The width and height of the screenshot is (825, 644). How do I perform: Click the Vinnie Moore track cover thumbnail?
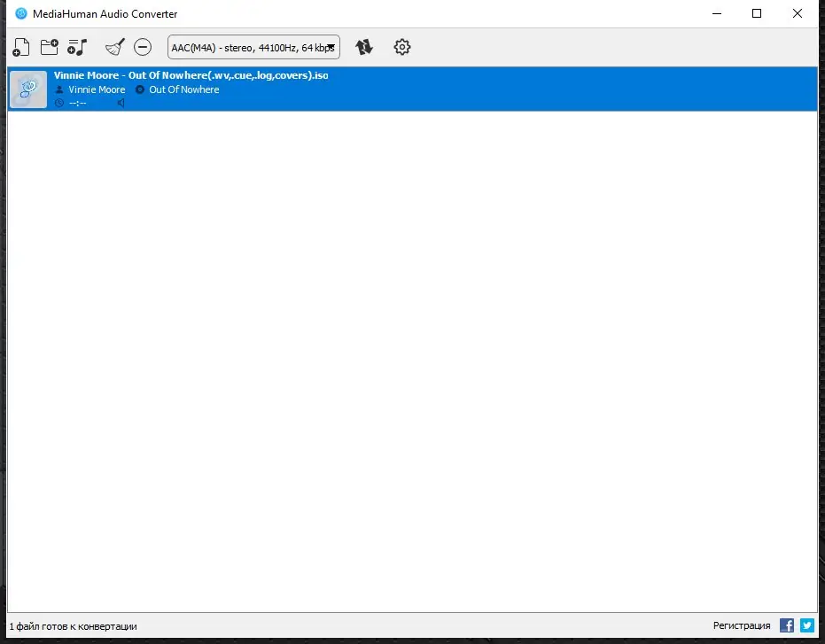pyautogui.click(x=28, y=89)
